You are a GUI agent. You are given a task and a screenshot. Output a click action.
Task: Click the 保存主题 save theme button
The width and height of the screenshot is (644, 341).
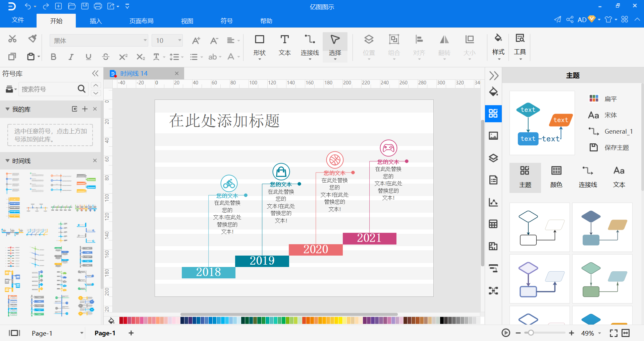(x=609, y=147)
